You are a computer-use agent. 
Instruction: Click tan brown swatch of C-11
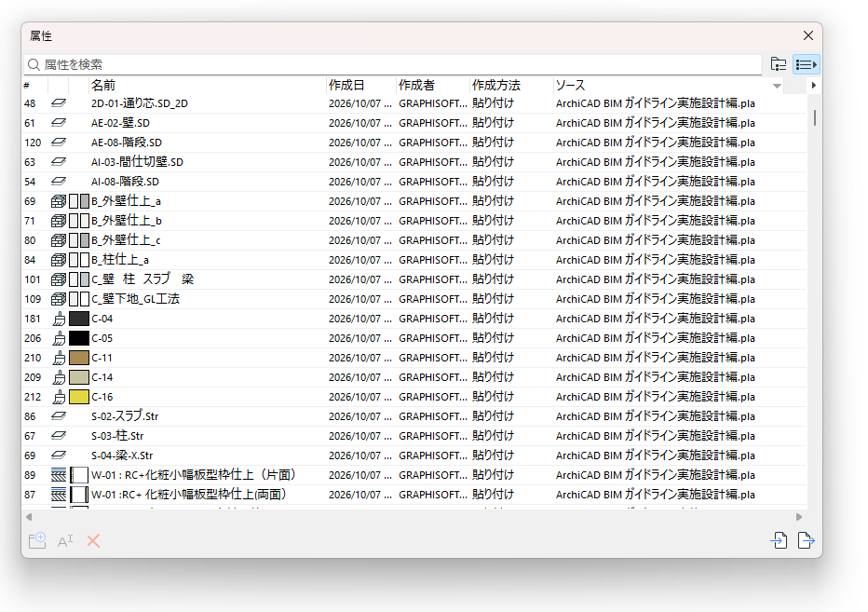pos(79,358)
